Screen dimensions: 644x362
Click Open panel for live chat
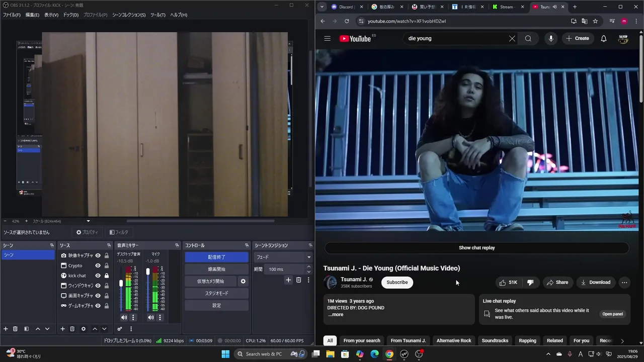point(612,314)
